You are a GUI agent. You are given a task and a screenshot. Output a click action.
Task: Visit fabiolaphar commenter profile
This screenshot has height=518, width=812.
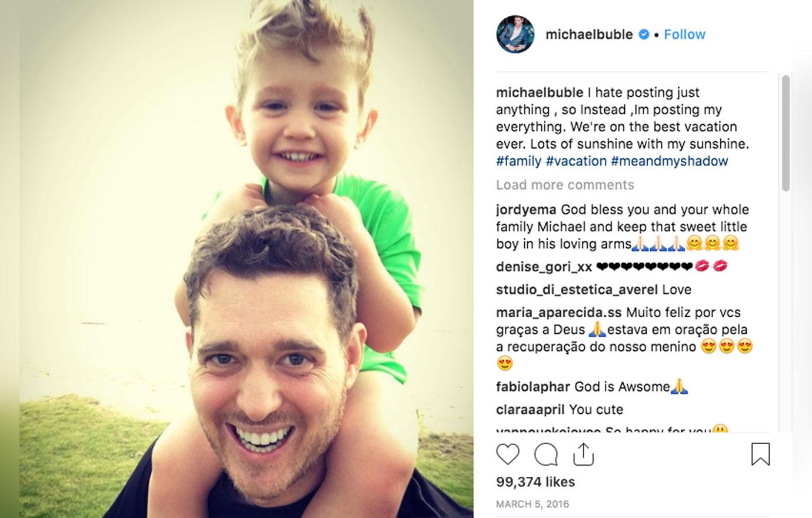[533, 387]
